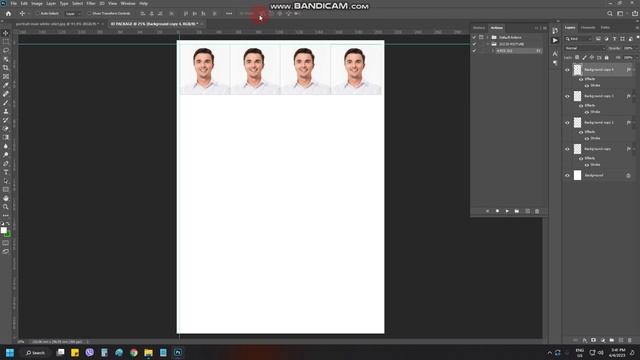Open the blend mode Normal dropdown
This screenshot has height=360, width=640.
pyautogui.click(x=585, y=48)
